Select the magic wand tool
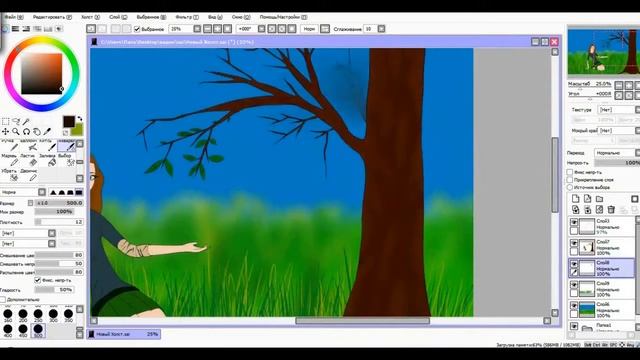640x360 pixels. (26, 122)
